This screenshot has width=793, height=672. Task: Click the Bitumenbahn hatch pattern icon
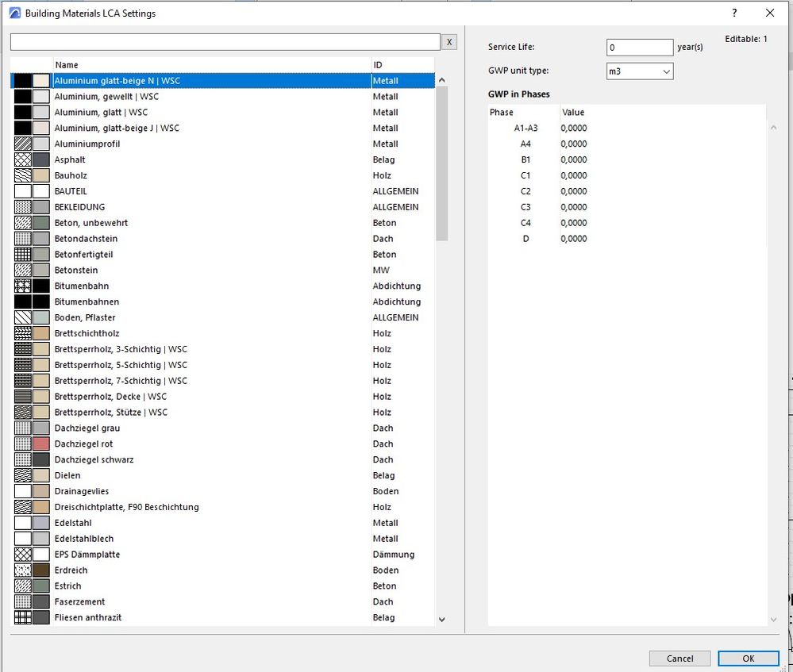coord(23,286)
